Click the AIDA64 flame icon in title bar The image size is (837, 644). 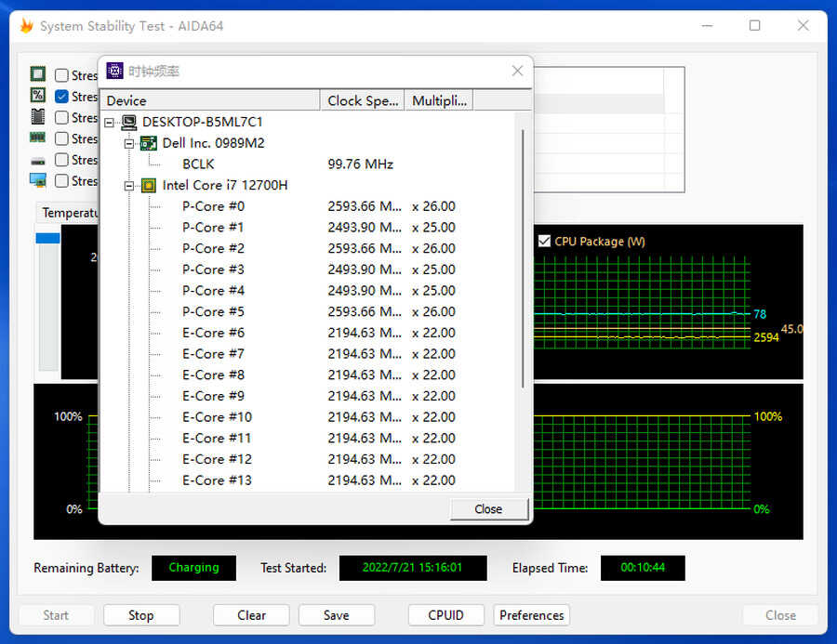tap(27, 26)
